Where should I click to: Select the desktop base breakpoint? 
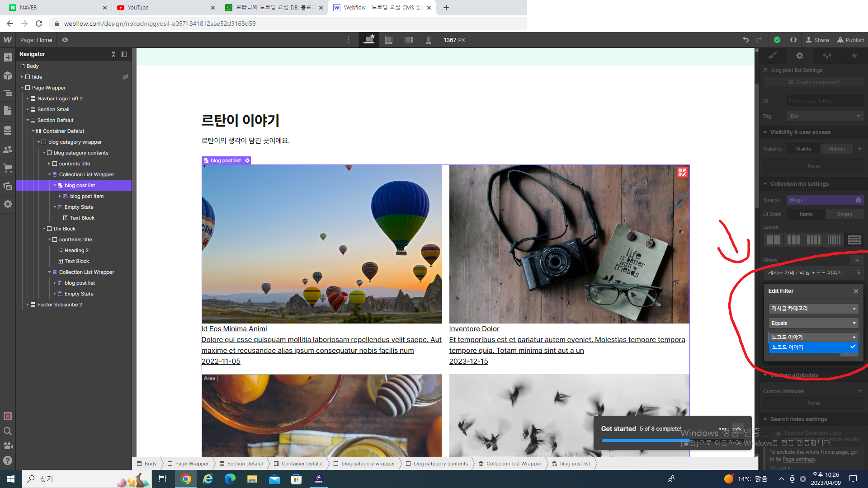point(369,40)
